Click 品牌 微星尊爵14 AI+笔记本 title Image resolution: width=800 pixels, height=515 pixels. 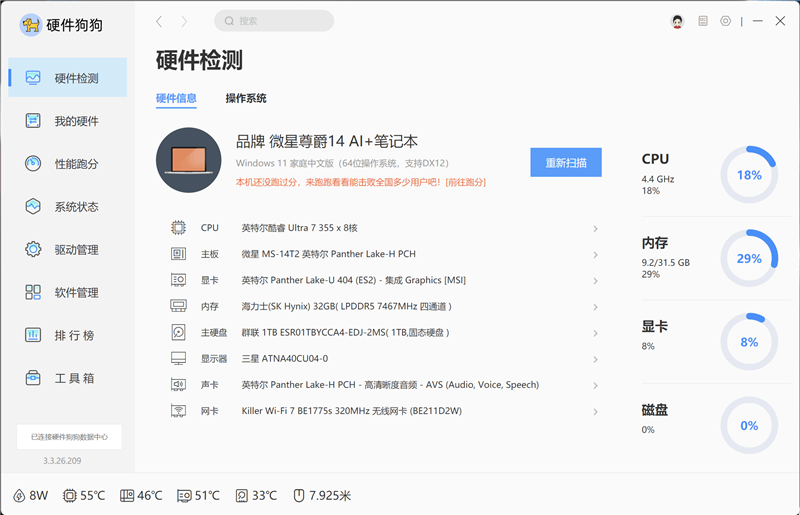tap(327, 141)
